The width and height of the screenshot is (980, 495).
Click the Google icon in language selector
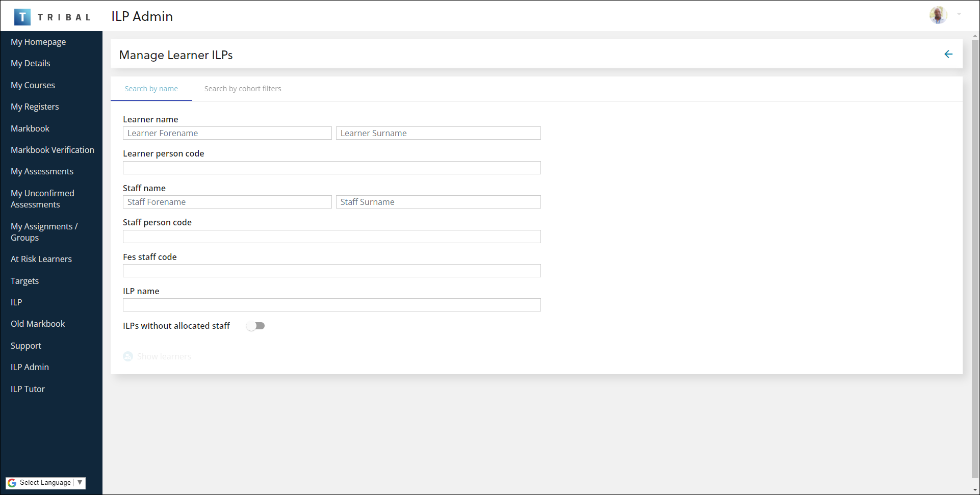[x=12, y=483]
